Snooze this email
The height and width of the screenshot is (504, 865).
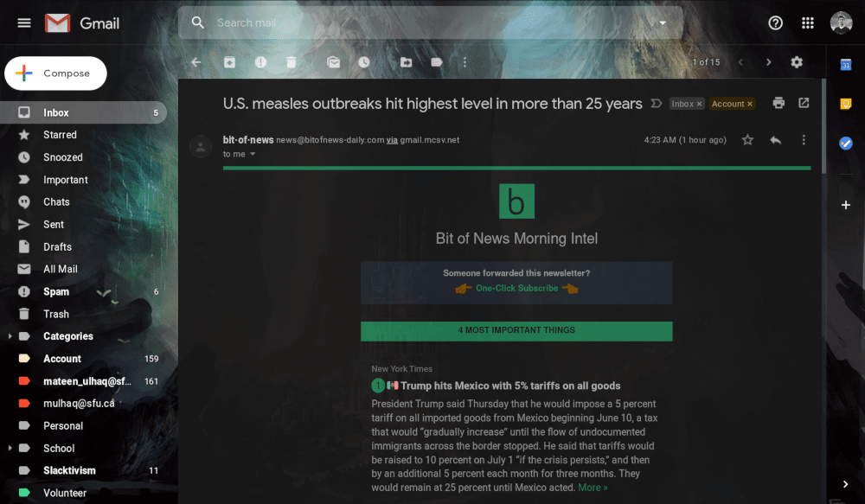(x=364, y=62)
